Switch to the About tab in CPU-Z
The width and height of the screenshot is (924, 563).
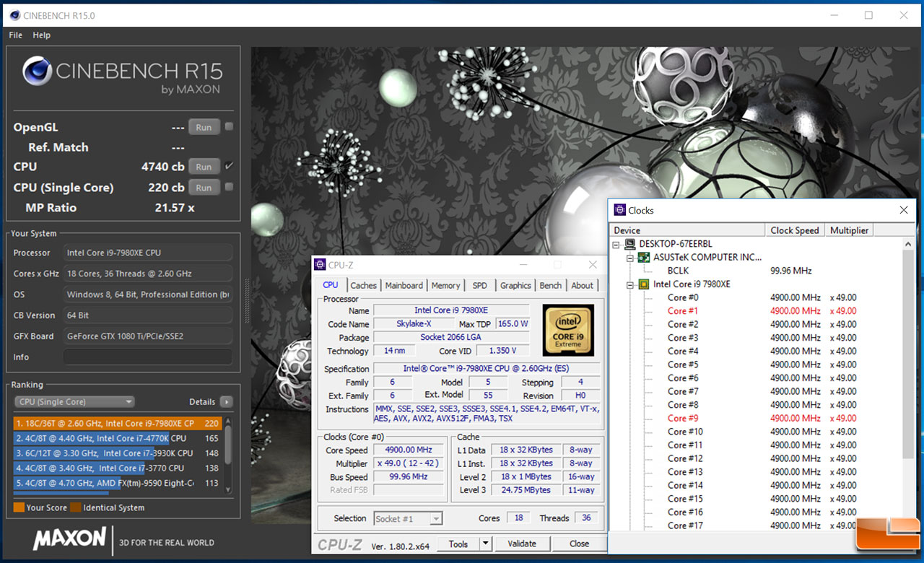point(583,285)
